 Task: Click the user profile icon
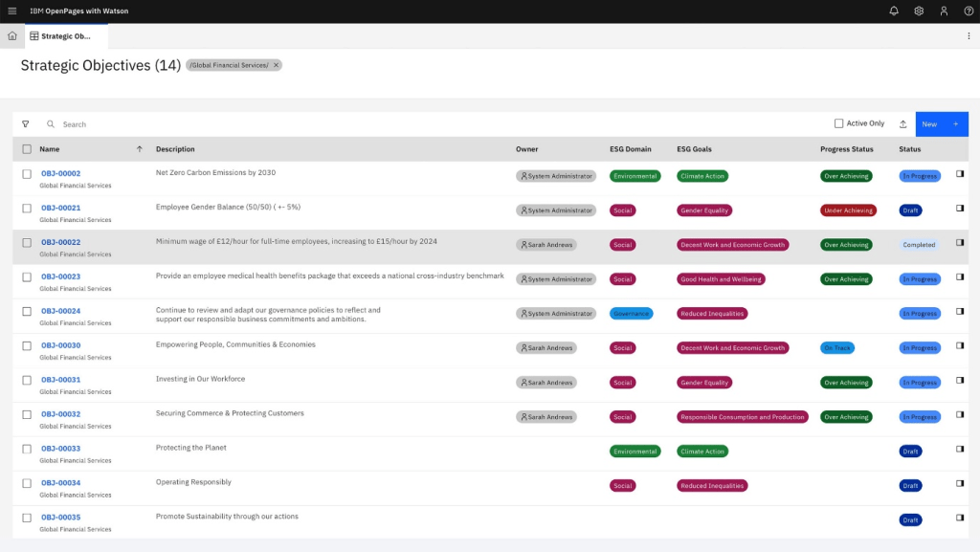pos(944,11)
